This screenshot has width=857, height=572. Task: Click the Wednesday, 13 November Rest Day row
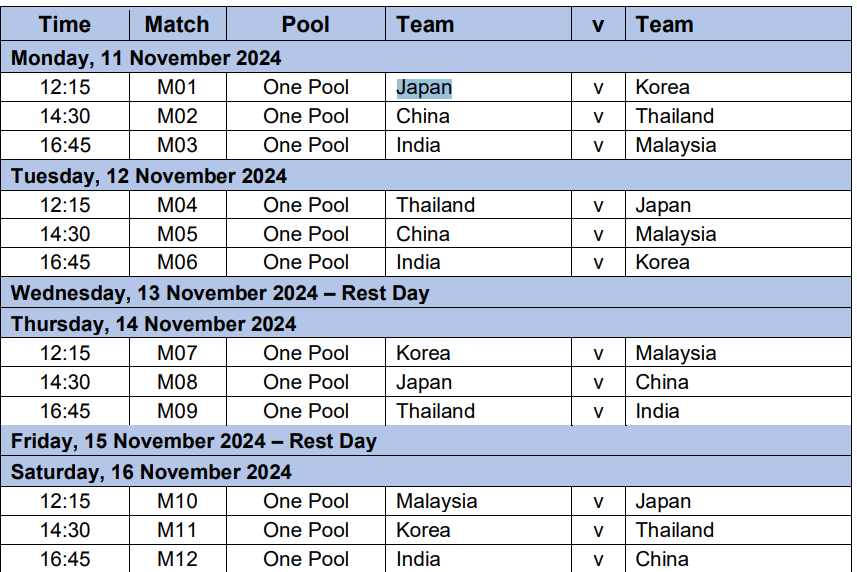(x=220, y=294)
